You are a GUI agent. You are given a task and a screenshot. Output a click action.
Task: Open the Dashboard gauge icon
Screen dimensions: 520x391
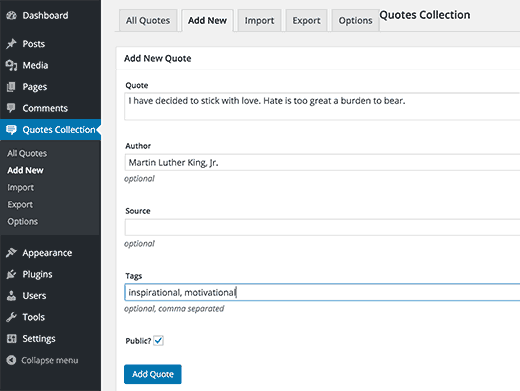11,15
